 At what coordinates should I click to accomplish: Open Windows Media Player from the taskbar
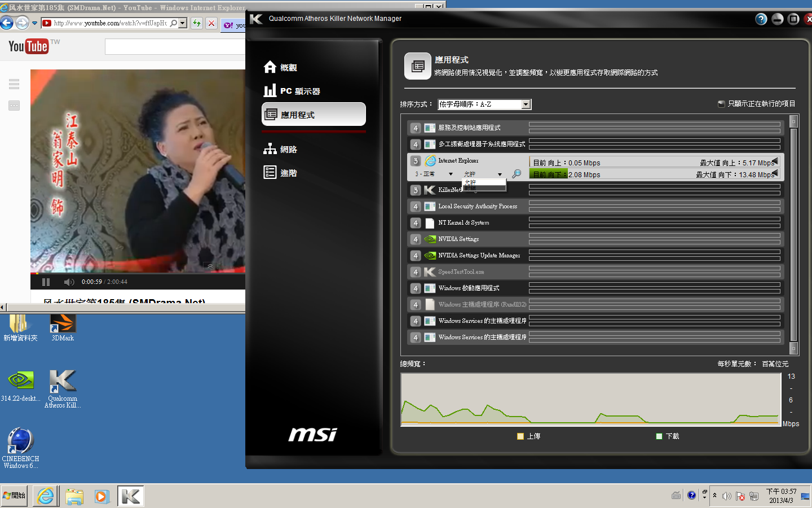click(x=101, y=496)
